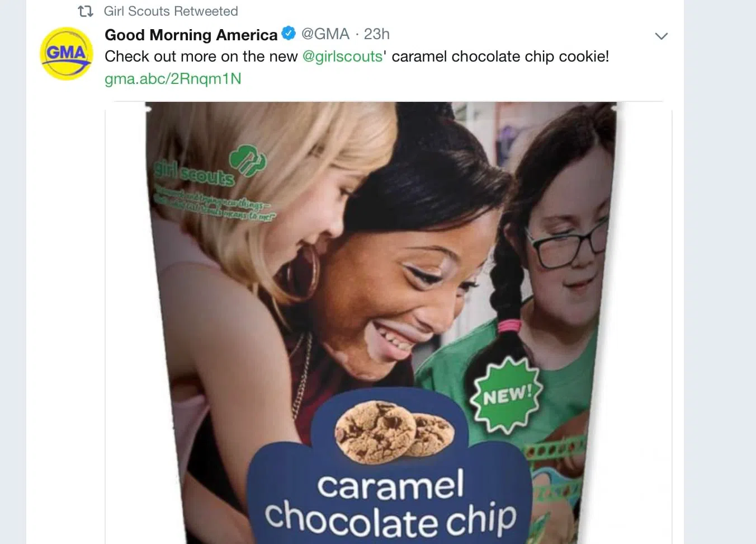
Task: Click the blue verified badge
Action: click(288, 34)
